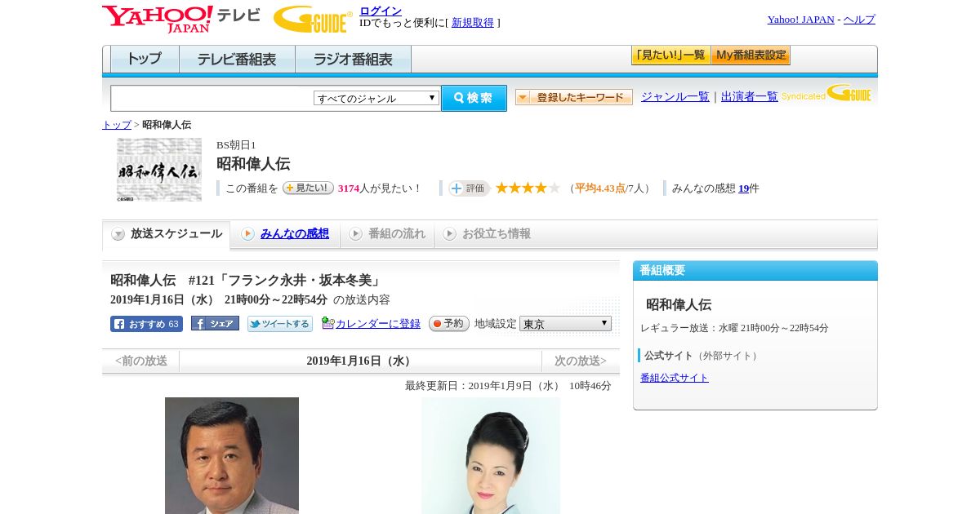Viewport: 980px width, 514px height.
Task: Open 出演者一覧 link
Action: tap(749, 96)
